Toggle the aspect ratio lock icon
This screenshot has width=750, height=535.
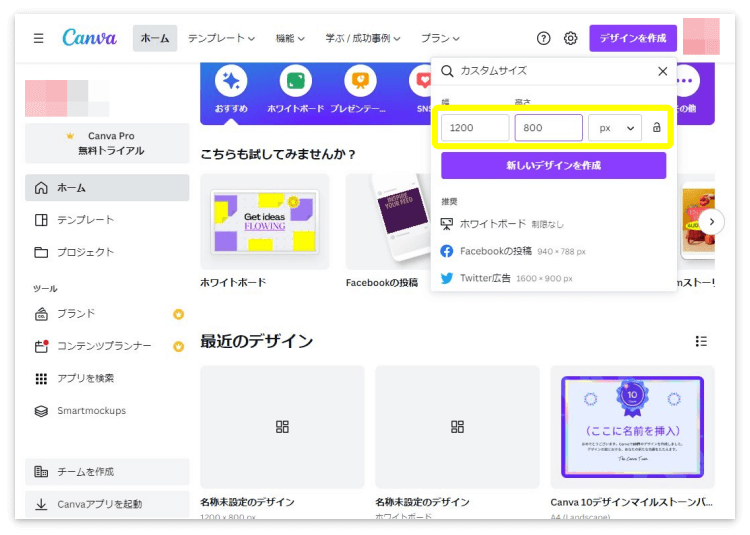click(657, 128)
